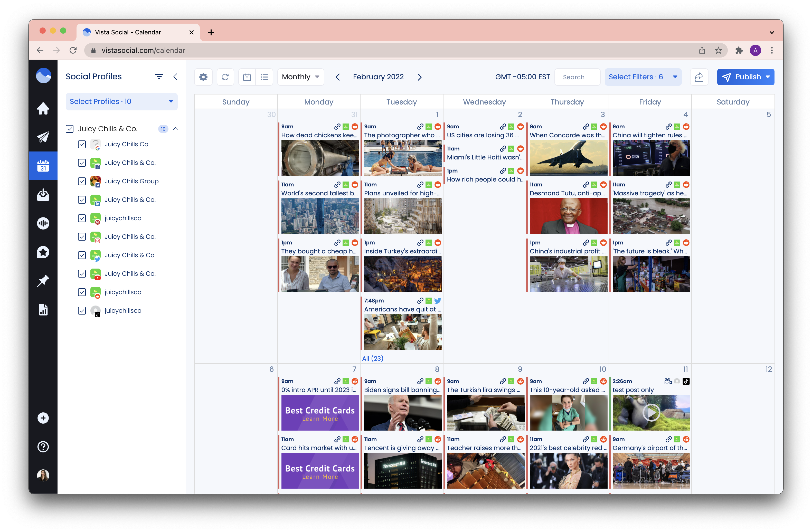The image size is (812, 532).
Task: Uncheck juicychillsco TikTok profile checkbox
Action: click(82, 311)
